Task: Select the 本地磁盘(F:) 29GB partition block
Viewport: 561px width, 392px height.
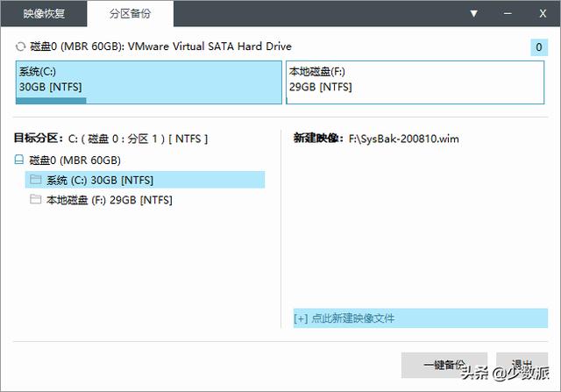Action: [415, 82]
